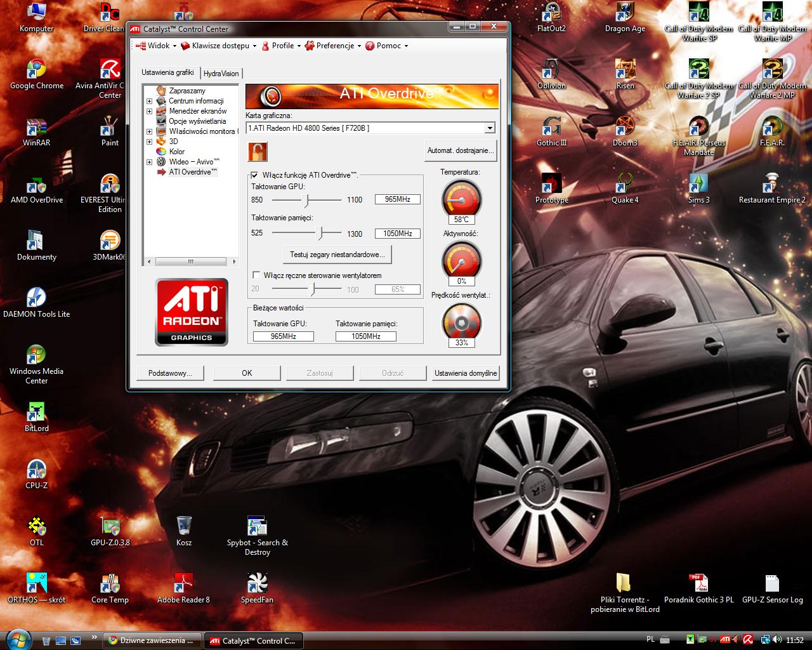
Task: Expand the Centrum informacji tree node
Action: pos(150,101)
